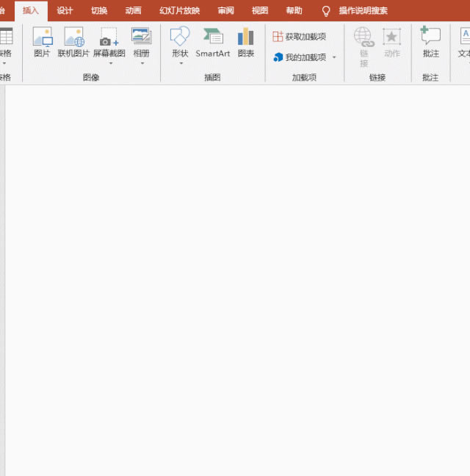Screen dimensions: 470x476
Task: Expand the 屏幕截图 dropdown arrow
Action: pyautogui.click(x=109, y=63)
